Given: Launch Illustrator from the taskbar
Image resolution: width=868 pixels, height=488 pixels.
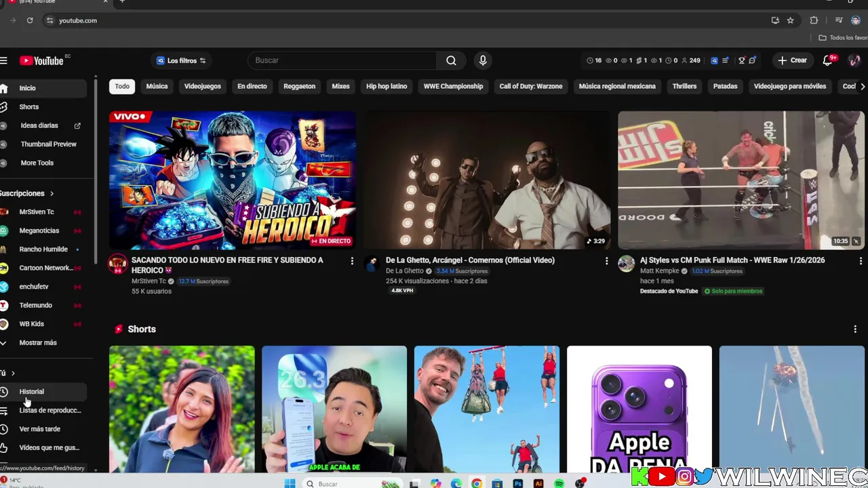Looking at the screenshot, I should point(538,483).
